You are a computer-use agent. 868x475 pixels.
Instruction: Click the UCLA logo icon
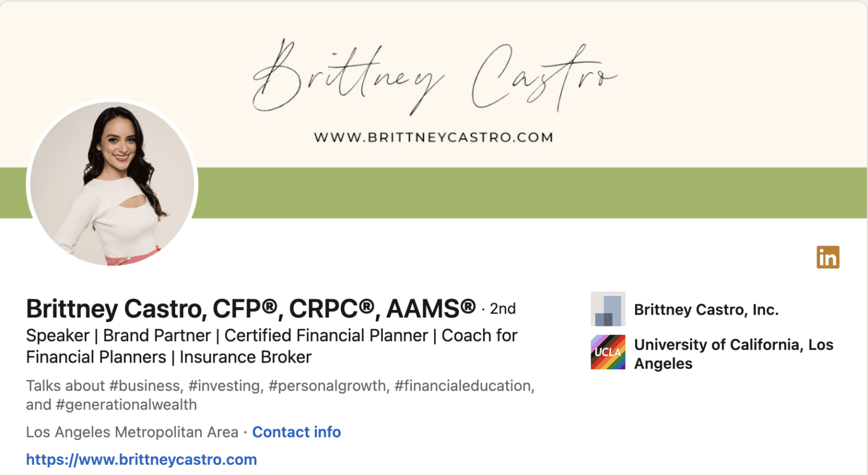click(x=607, y=352)
